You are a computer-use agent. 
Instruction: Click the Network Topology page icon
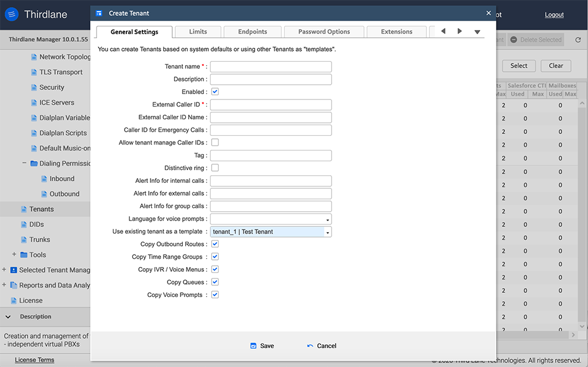click(x=34, y=57)
